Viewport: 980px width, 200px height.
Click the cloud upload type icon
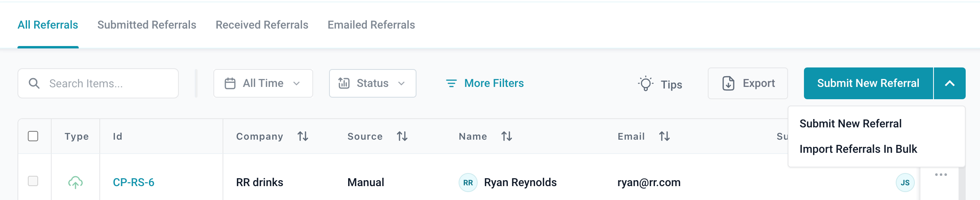tap(76, 182)
